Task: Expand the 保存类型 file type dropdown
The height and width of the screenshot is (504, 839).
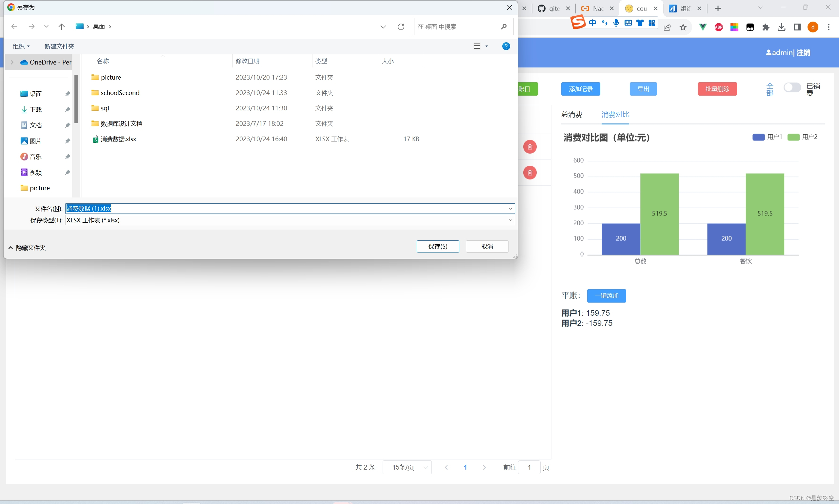Action: pos(510,220)
